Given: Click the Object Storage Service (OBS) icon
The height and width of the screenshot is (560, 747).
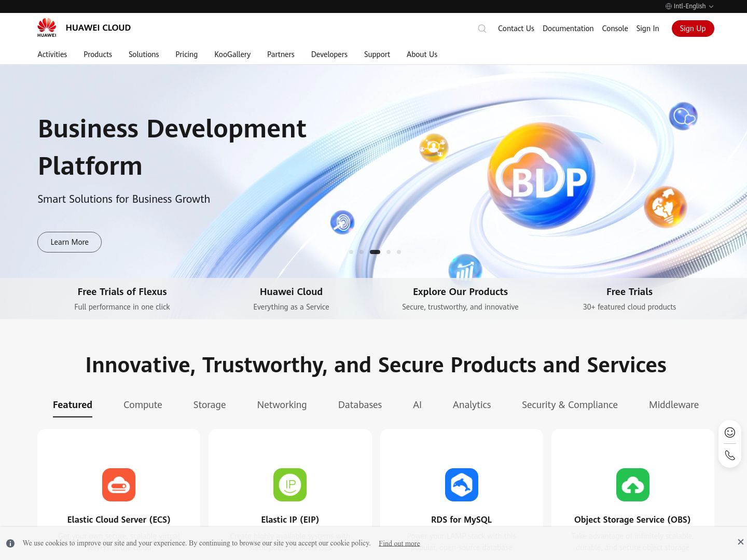Looking at the screenshot, I should tap(633, 485).
